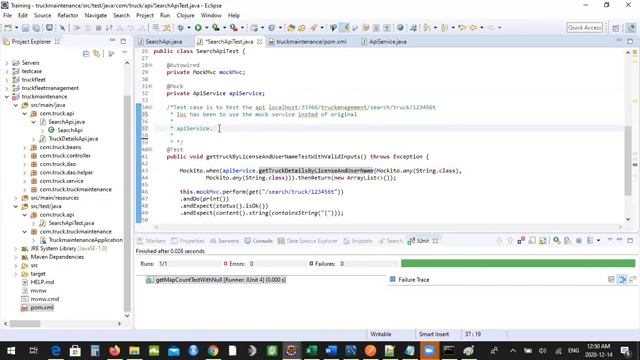Click Previous Failed Test arrow icon
The width and height of the screenshot is (640, 360).
pos(510,240)
